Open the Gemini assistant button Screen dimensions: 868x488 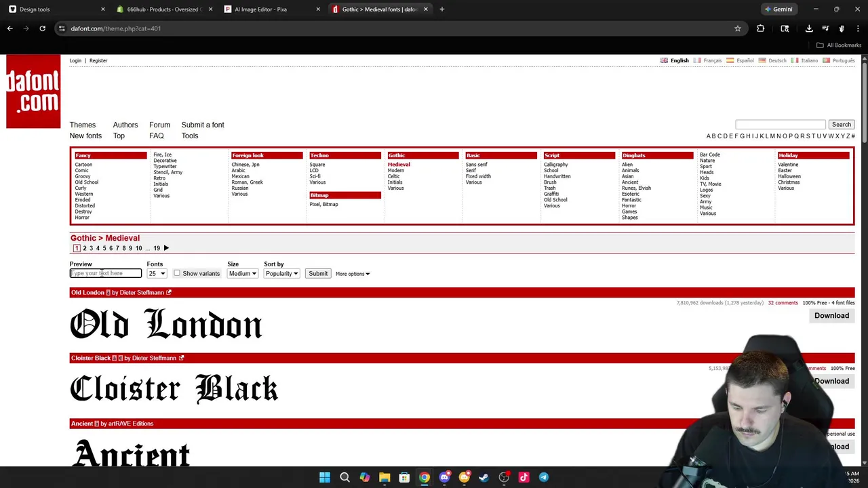(778, 9)
